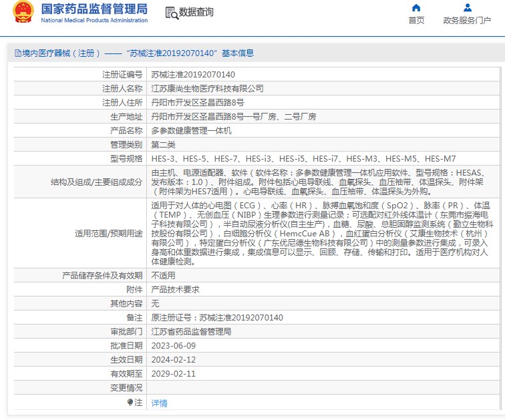Click the 国家药品监督管理局 site title
The image size is (505, 420).
tap(94, 9)
